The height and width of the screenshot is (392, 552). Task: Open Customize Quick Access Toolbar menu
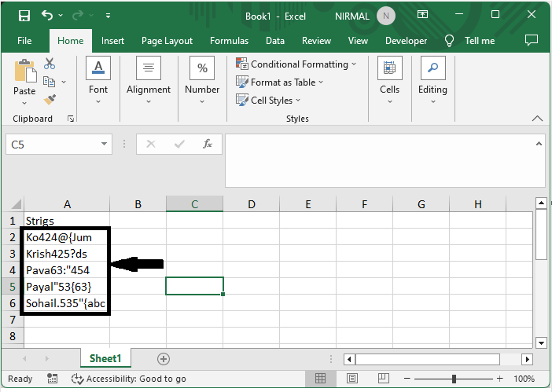[x=108, y=16]
